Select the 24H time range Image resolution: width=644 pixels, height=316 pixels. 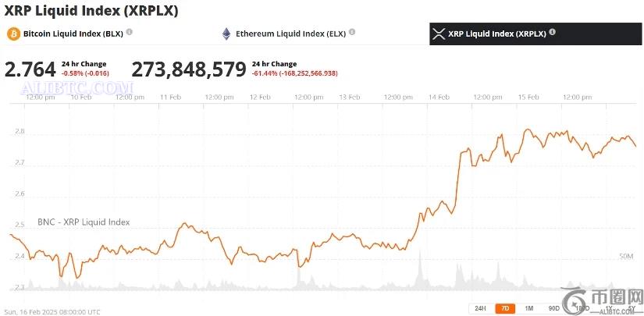pos(480,308)
